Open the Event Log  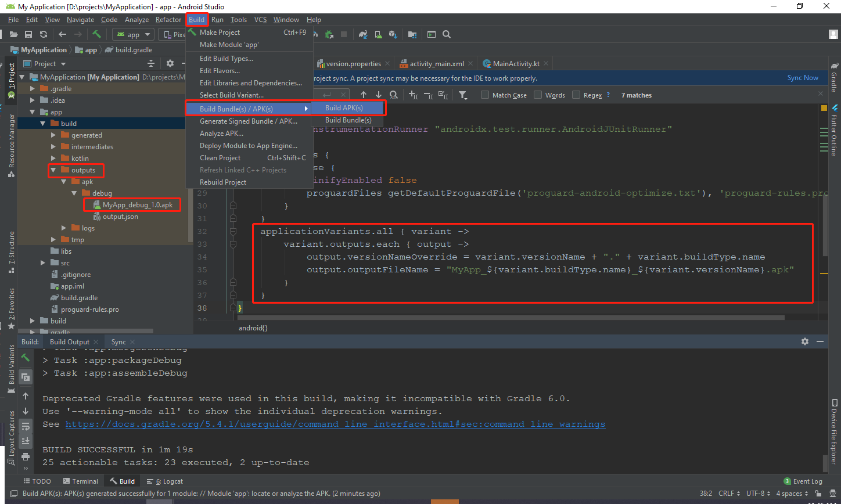pos(807,481)
